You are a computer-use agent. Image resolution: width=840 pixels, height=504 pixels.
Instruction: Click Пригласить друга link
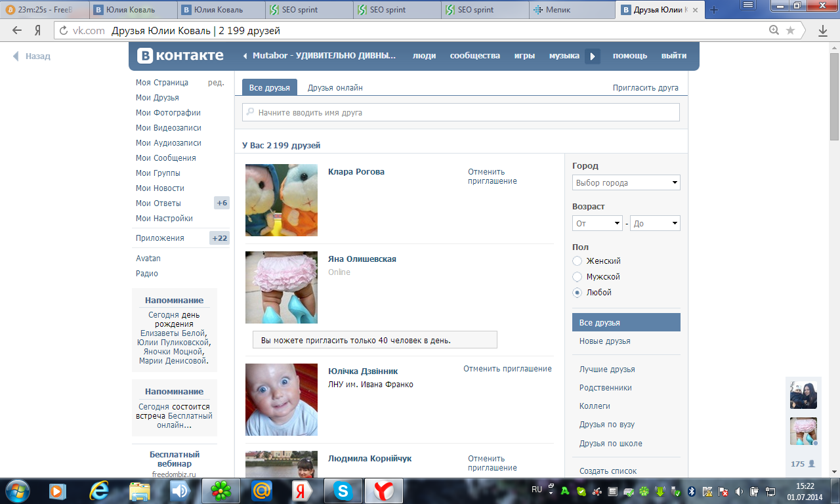646,87
